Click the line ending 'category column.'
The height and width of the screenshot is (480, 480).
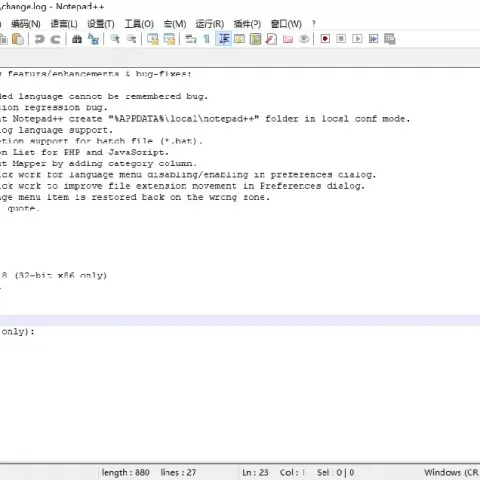tap(98, 164)
